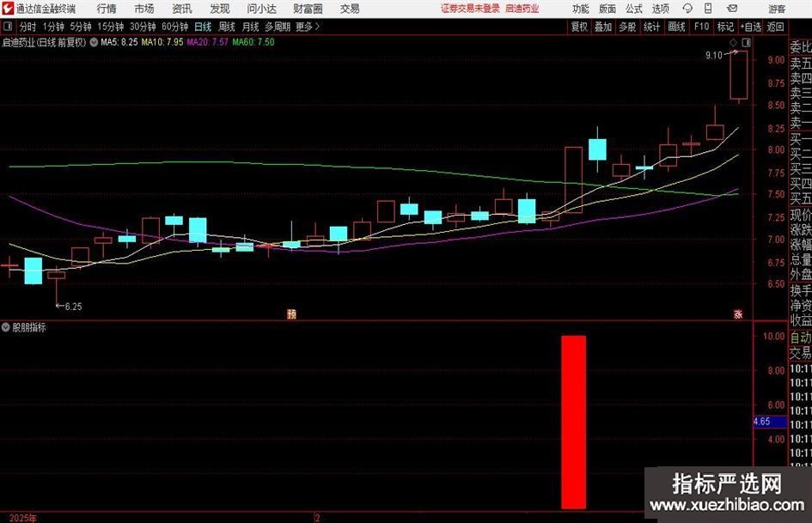Open the 交易 menu
812x523 pixels.
point(350,9)
